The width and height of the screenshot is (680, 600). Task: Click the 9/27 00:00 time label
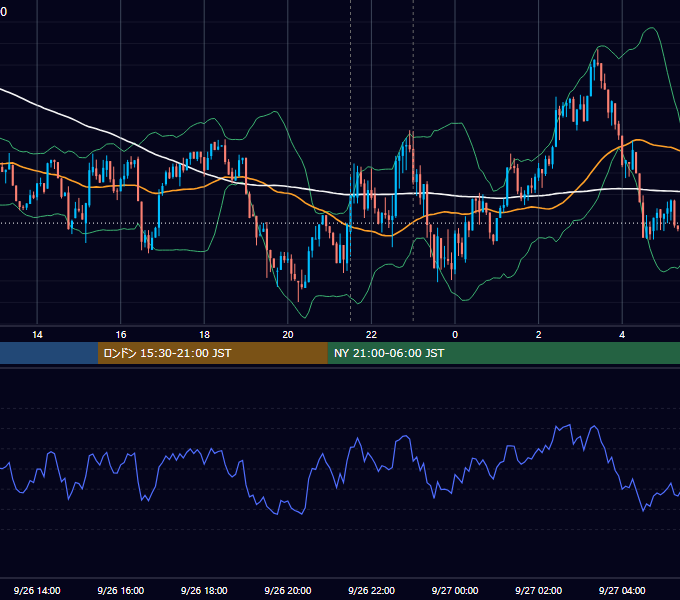[x=455, y=590]
